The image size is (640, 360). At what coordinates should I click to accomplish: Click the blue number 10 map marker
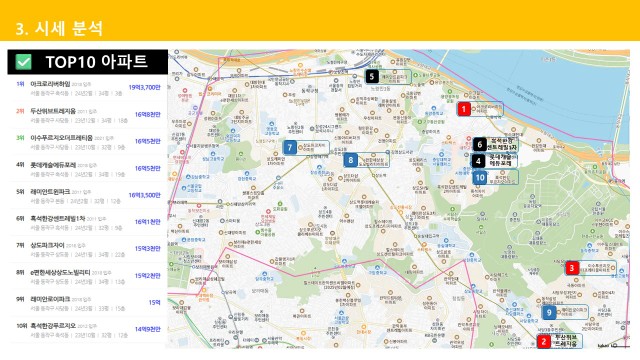click(480, 178)
